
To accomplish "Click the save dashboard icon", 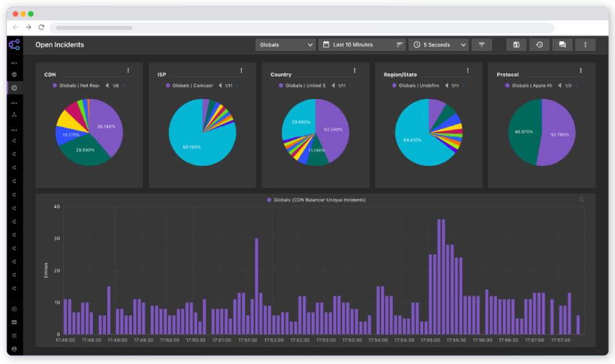I will click(x=516, y=45).
